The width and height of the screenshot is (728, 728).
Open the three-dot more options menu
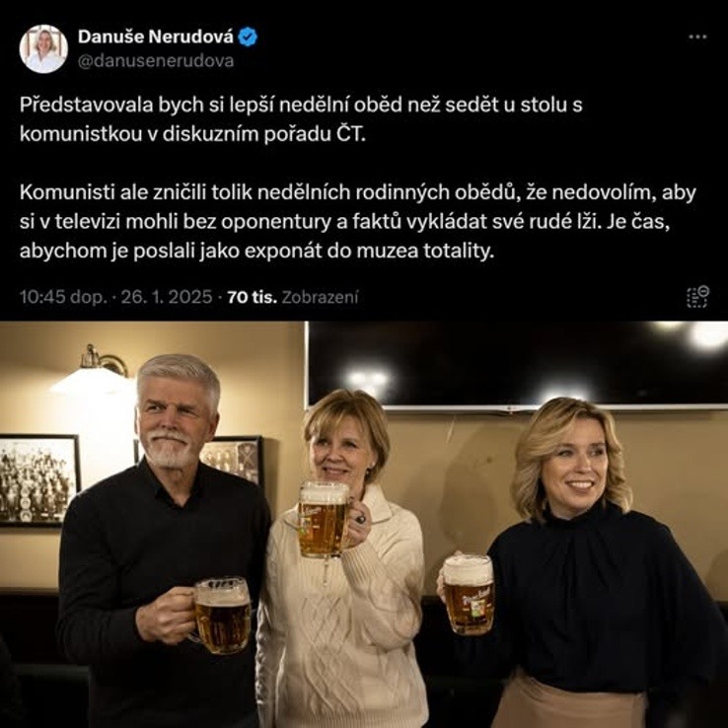pos(696,37)
